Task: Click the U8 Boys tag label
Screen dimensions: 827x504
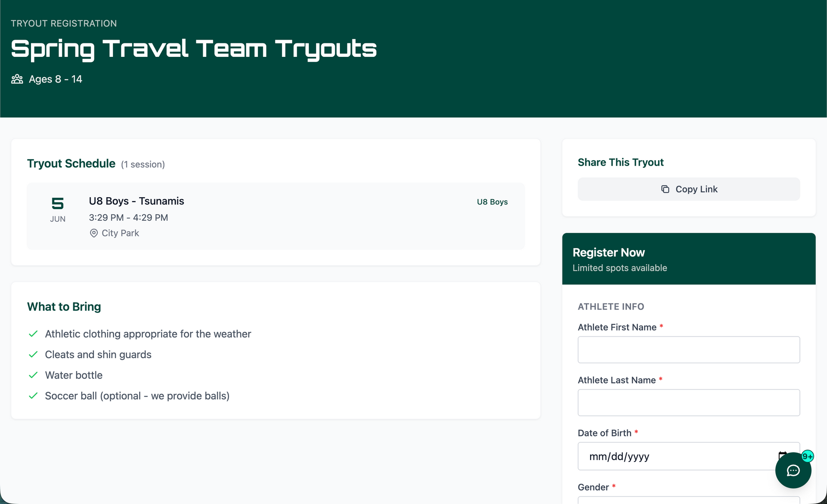Action: coord(492,202)
